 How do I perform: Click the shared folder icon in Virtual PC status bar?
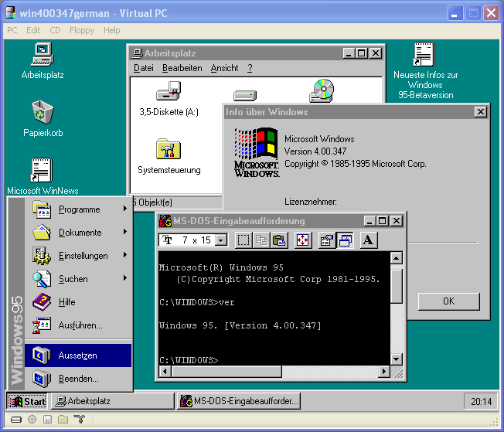tap(63, 419)
